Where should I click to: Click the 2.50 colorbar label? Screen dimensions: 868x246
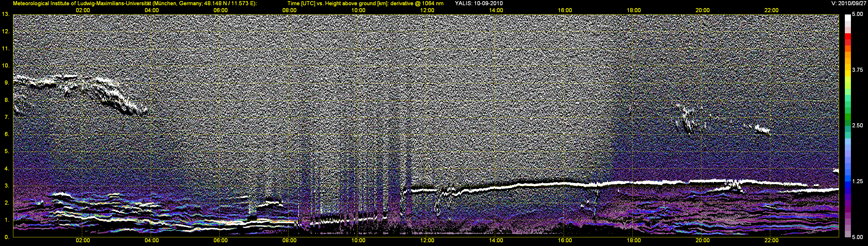(858, 125)
